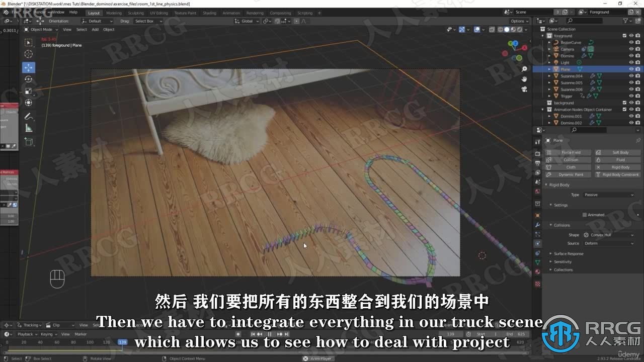This screenshot has width=644, height=362.
Task: Open Material properties tab
Action: [537, 272]
